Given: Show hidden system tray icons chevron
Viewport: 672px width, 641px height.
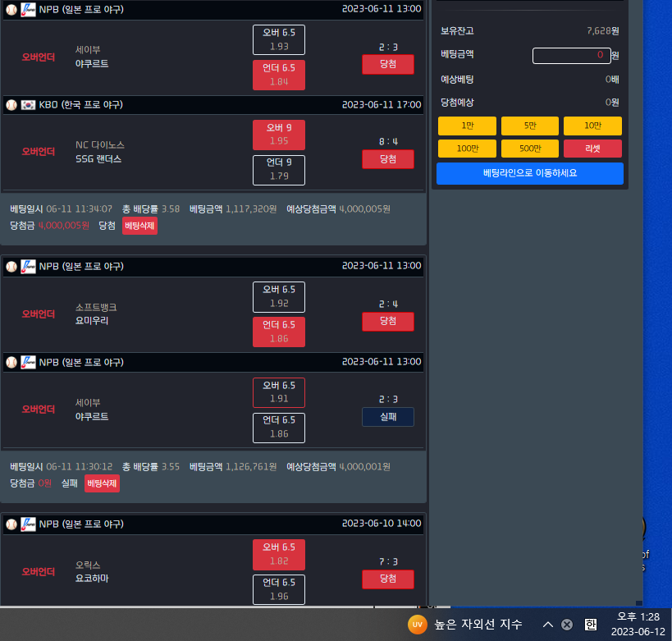Looking at the screenshot, I should (x=548, y=625).
